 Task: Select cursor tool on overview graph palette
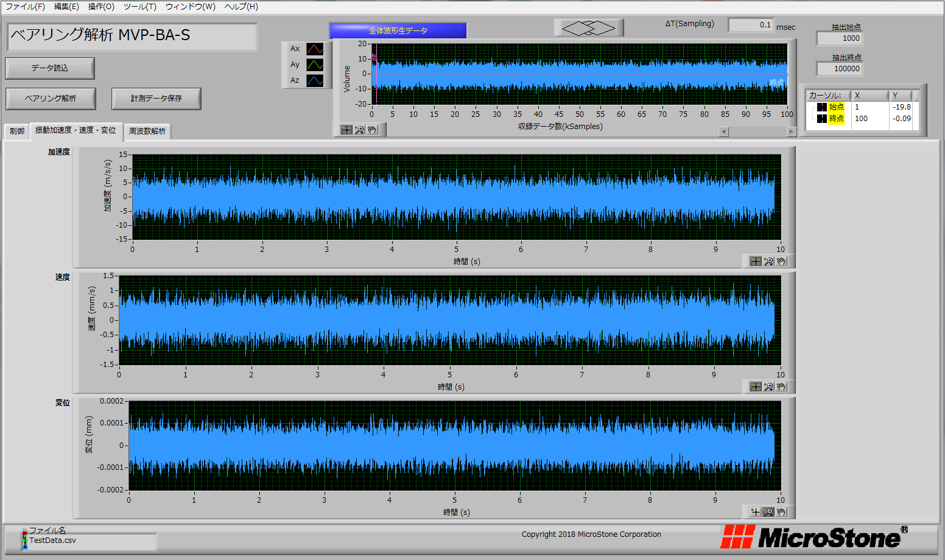tap(346, 130)
